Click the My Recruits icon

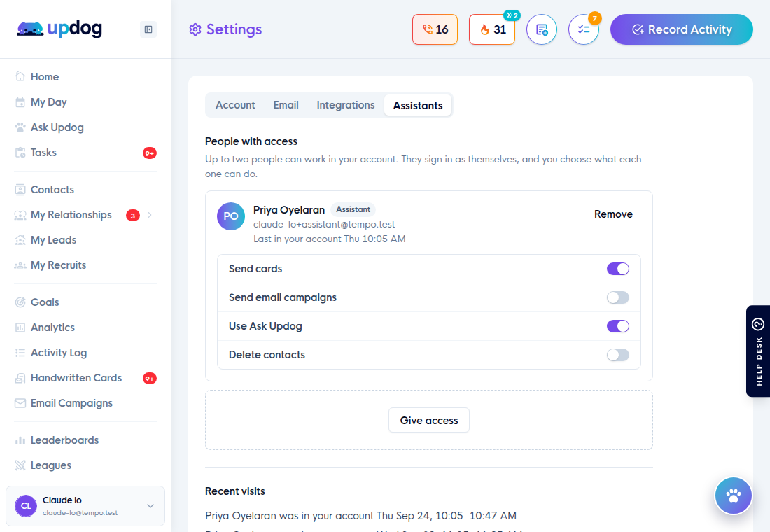click(20, 265)
